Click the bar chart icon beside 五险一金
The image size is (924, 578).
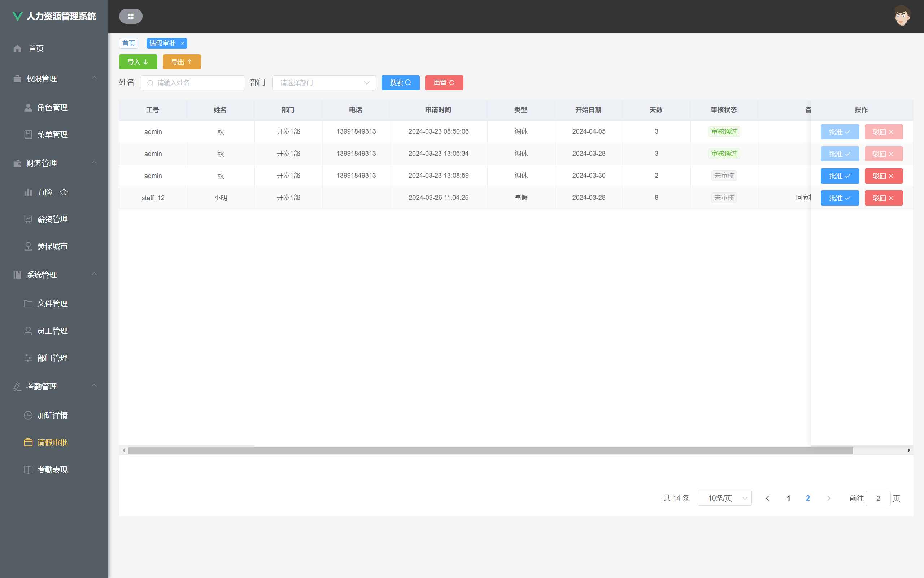(28, 192)
